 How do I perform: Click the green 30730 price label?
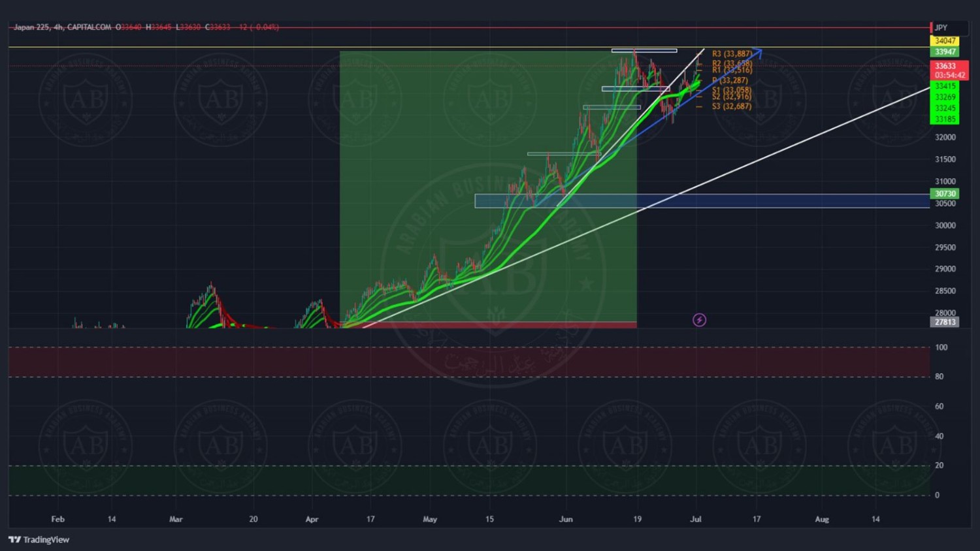coord(945,194)
